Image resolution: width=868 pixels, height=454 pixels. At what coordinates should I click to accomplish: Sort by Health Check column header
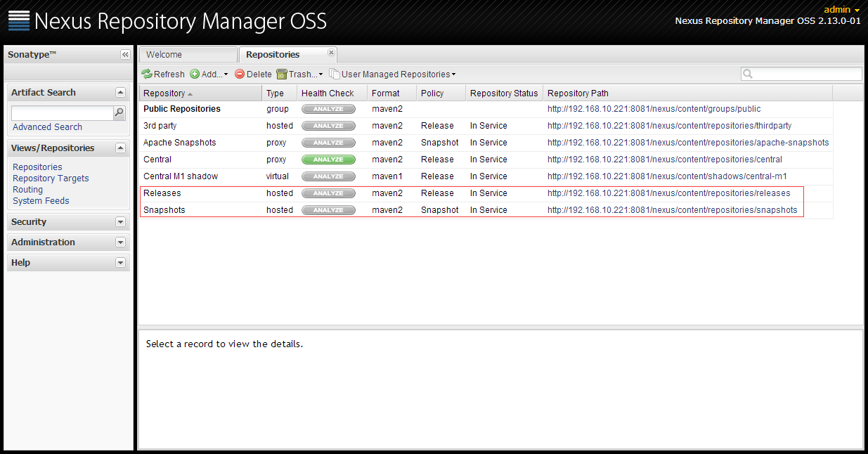332,93
